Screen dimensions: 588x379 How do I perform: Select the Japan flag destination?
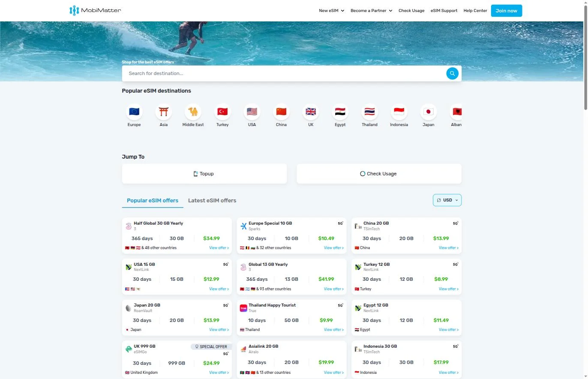pyautogui.click(x=429, y=112)
